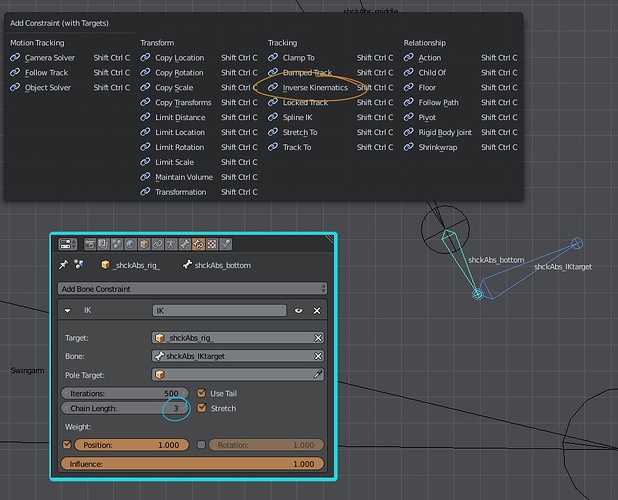This screenshot has height=500, width=618.
Task: Choose Shrinkwrap constraint
Action: tap(460, 147)
